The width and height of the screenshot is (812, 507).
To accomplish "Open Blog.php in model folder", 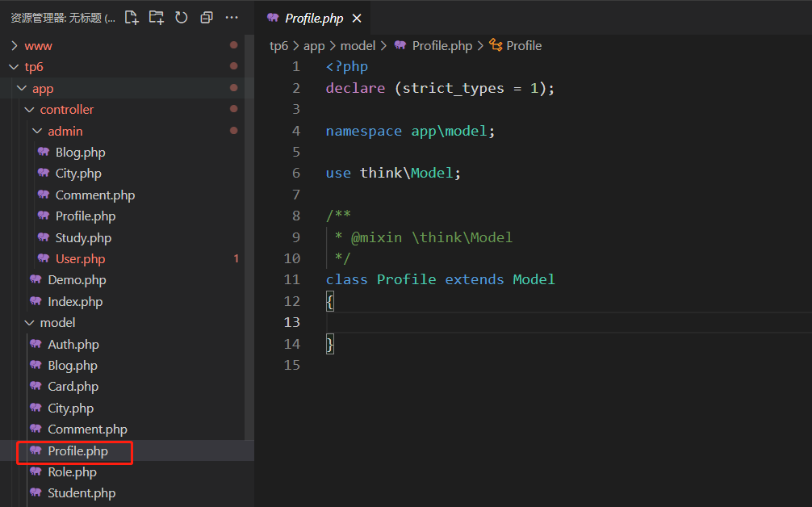I will [x=73, y=366].
